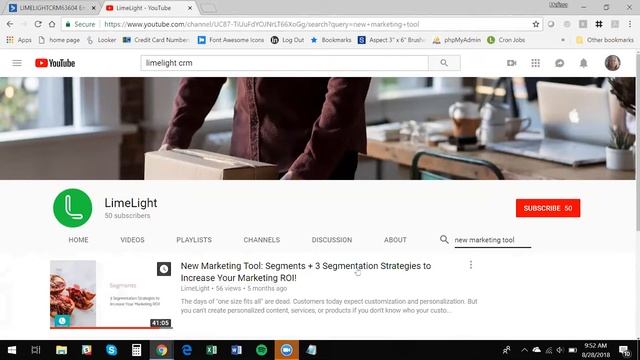The height and width of the screenshot is (360, 640).
Task: Open the segmentation video thumbnail
Action: [111, 294]
